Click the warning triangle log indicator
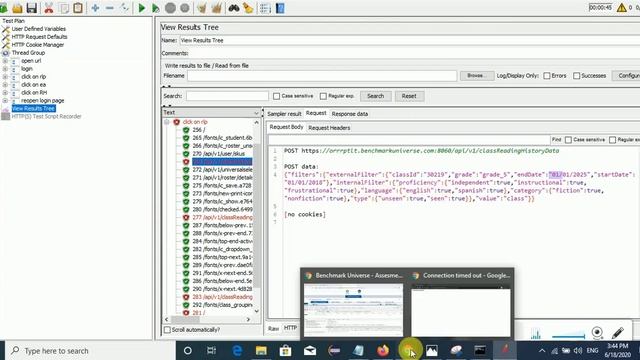This screenshot has height=360, width=640. 622,7
